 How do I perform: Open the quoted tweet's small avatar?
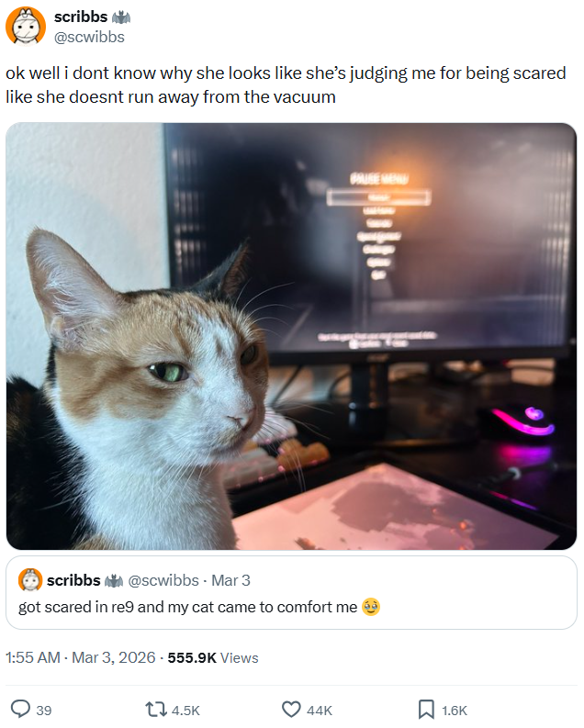[30, 580]
